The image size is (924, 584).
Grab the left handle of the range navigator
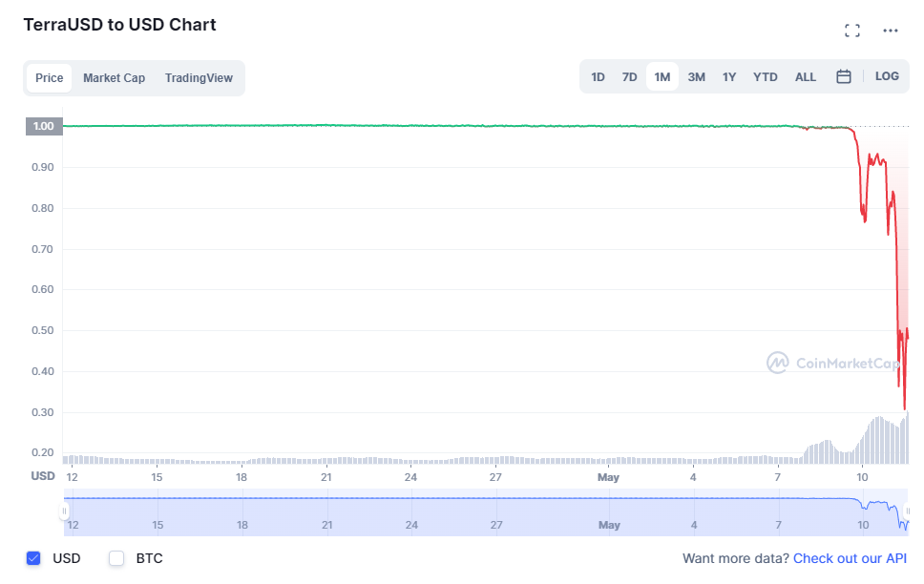(x=64, y=511)
